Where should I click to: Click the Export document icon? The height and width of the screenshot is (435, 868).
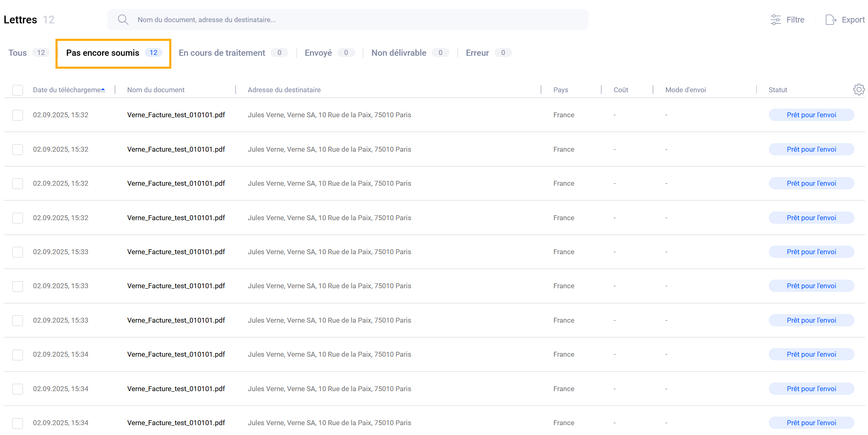coord(830,20)
